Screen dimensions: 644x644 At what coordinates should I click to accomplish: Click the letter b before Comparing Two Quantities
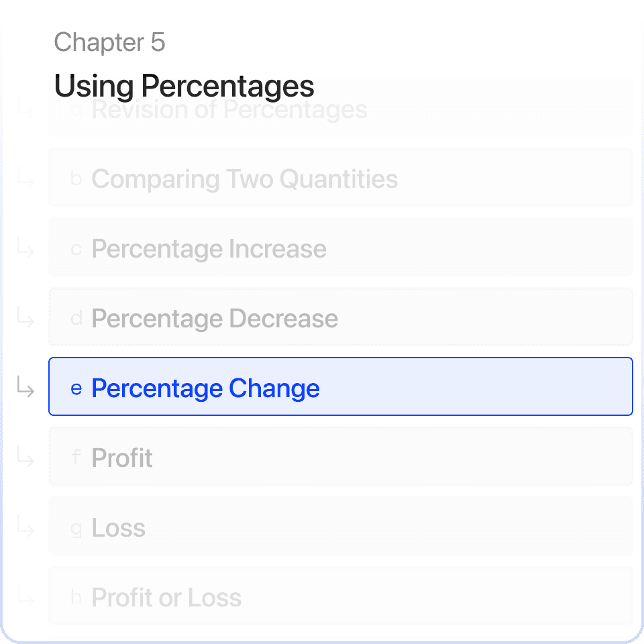point(76,178)
